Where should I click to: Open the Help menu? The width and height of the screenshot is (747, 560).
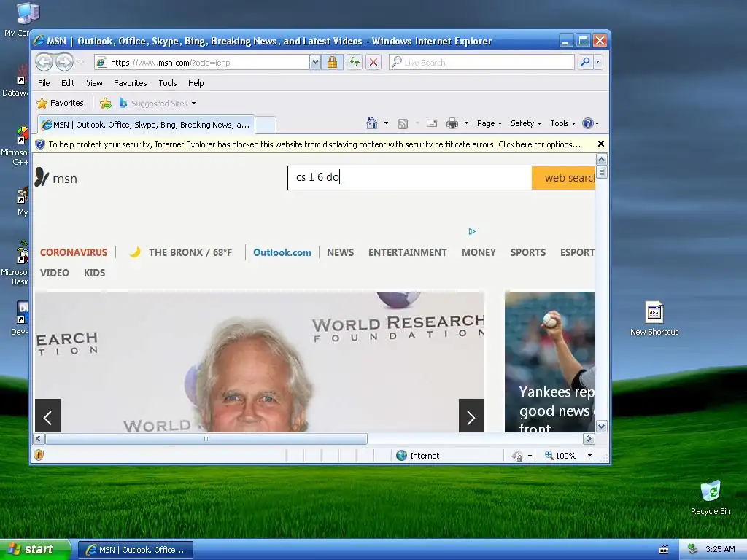click(196, 83)
